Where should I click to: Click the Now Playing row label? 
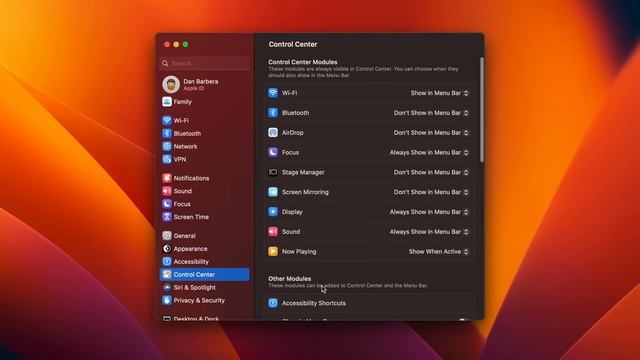[x=299, y=251]
